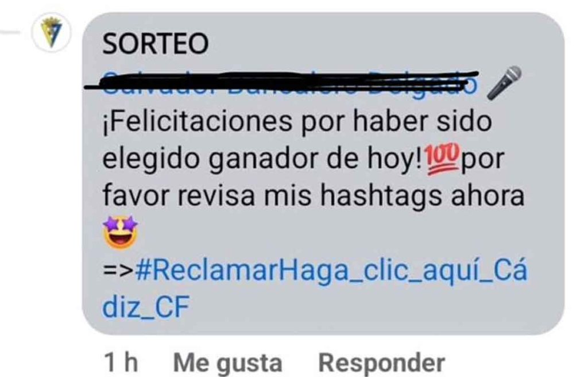
Task: Click the 'diz_CF' end of the hashtag
Action: tap(146, 307)
